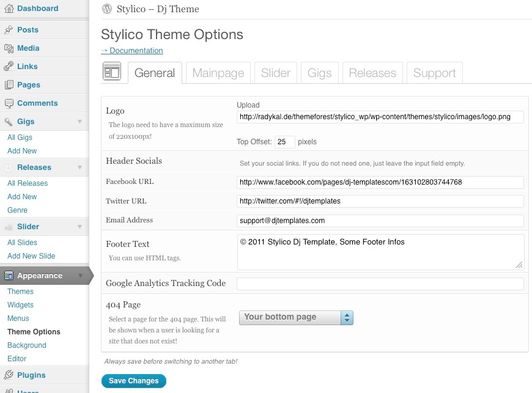
Task: Open All Releases submenu link
Action: (x=28, y=183)
